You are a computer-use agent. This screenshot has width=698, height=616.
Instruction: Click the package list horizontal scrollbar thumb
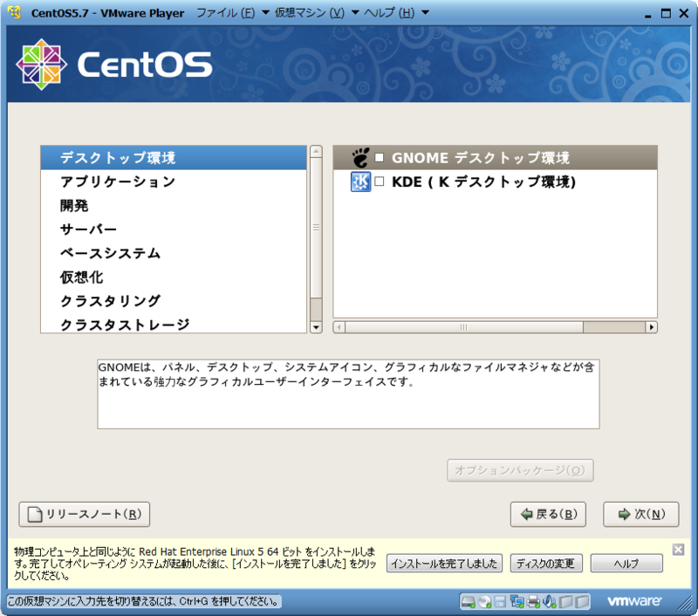(x=464, y=327)
